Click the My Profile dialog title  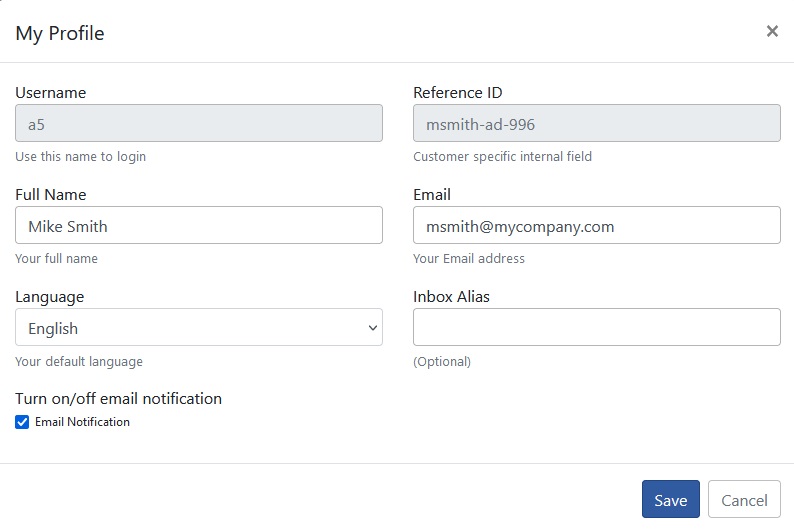pyautogui.click(x=60, y=33)
